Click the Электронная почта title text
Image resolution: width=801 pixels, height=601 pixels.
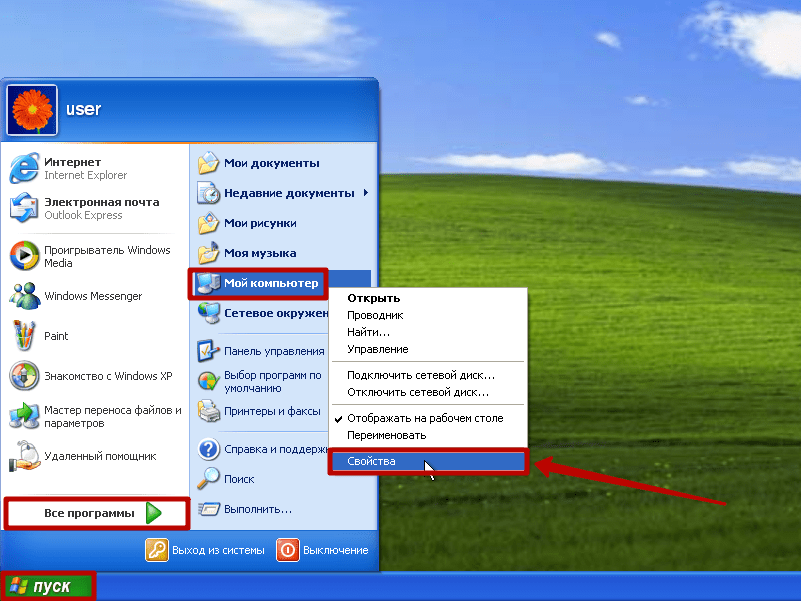click(x=102, y=202)
